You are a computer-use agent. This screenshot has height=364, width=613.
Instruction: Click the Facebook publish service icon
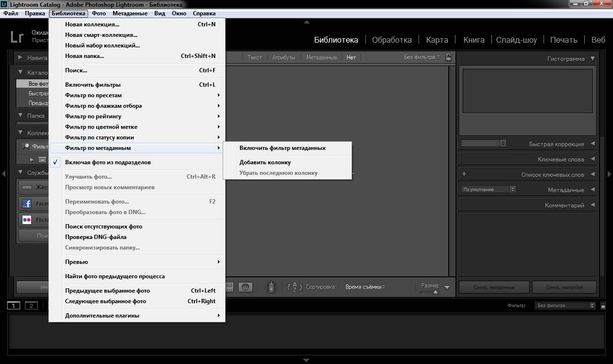pyautogui.click(x=27, y=204)
